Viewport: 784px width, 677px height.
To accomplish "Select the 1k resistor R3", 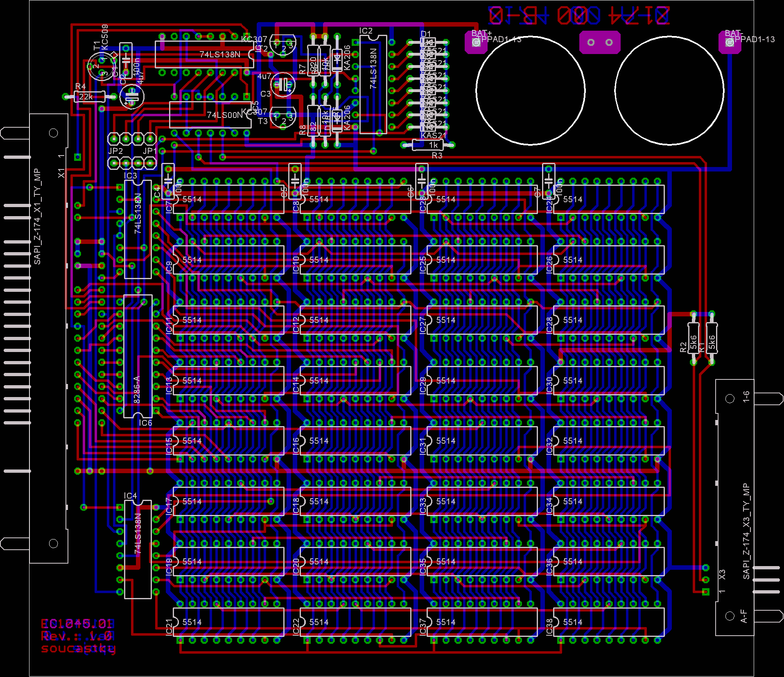I will click(x=428, y=145).
